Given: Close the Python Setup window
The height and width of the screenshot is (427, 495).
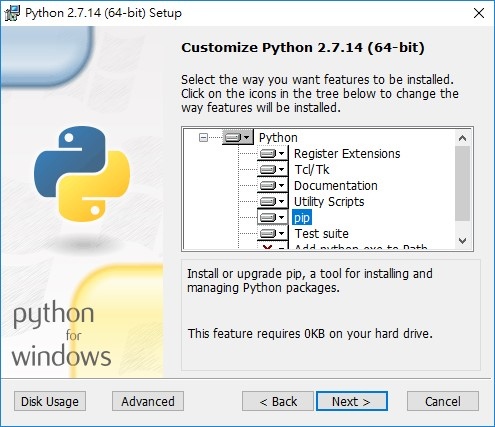Looking at the screenshot, I should tap(479, 13).
